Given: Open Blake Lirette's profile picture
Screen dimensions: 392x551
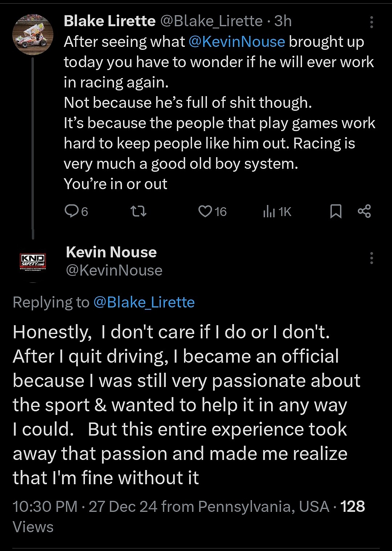Looking at the screenshot, I should point(33,35).
